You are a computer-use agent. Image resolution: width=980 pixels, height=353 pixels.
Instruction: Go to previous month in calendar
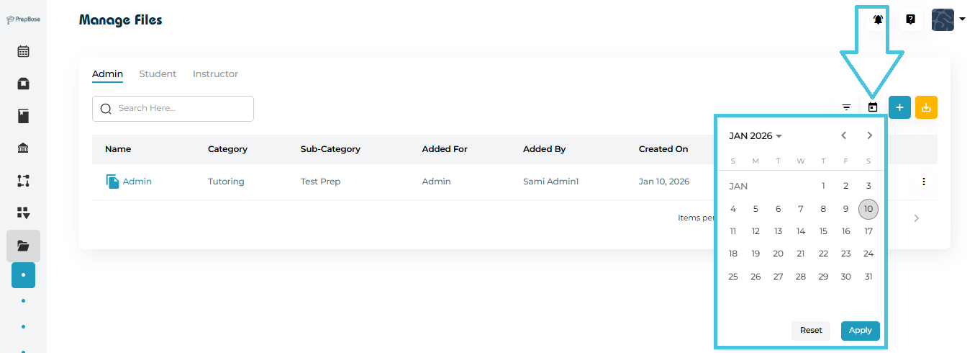click(844, 135)
